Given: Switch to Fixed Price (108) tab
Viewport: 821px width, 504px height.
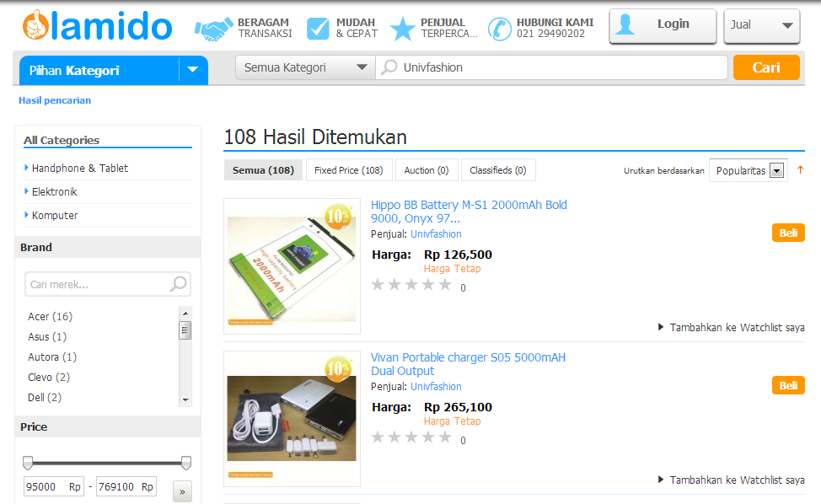Looking at the screenshot, I should pos(349,170).
